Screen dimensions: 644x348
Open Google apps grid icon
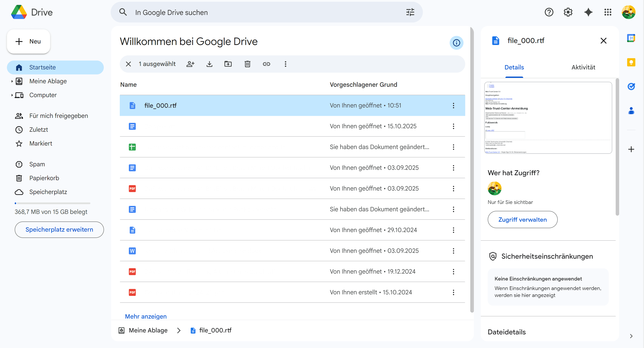[x=608, y=12]
